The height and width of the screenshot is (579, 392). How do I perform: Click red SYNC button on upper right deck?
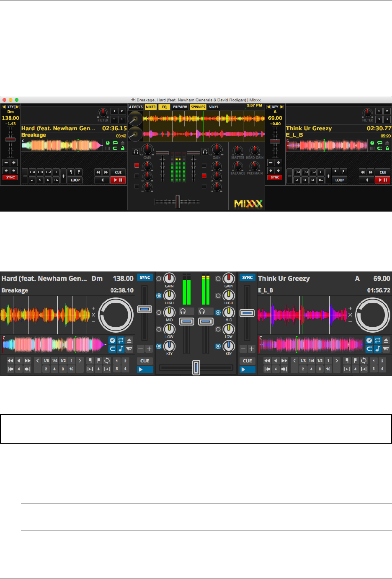point(275,177)
